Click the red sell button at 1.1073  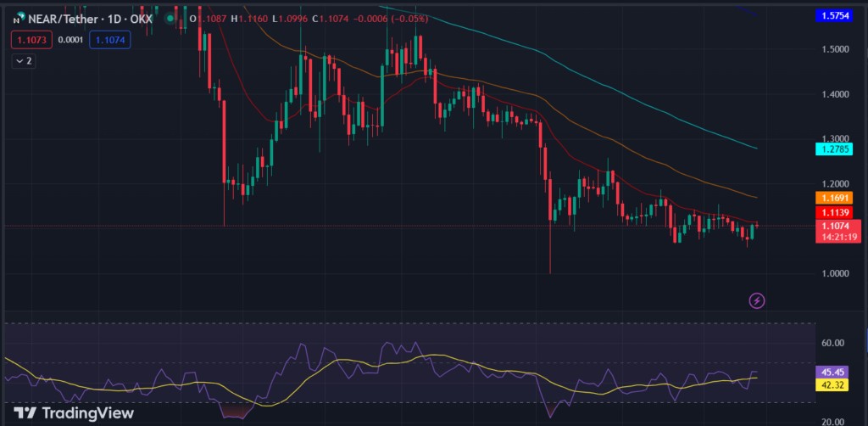[x=32, y=40]
